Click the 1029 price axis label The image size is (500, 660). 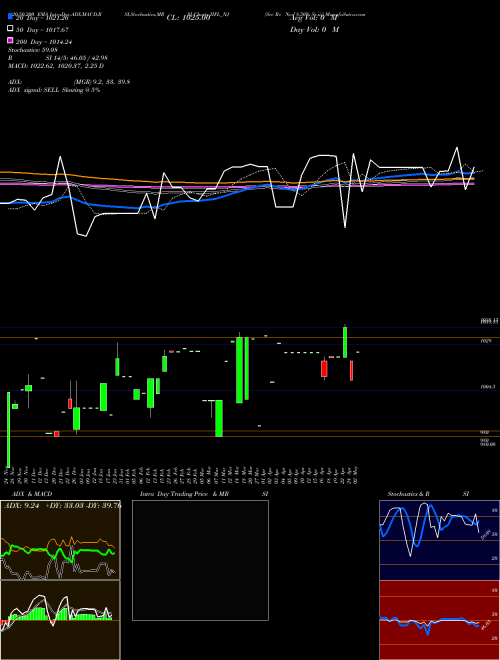pos(486,341)
